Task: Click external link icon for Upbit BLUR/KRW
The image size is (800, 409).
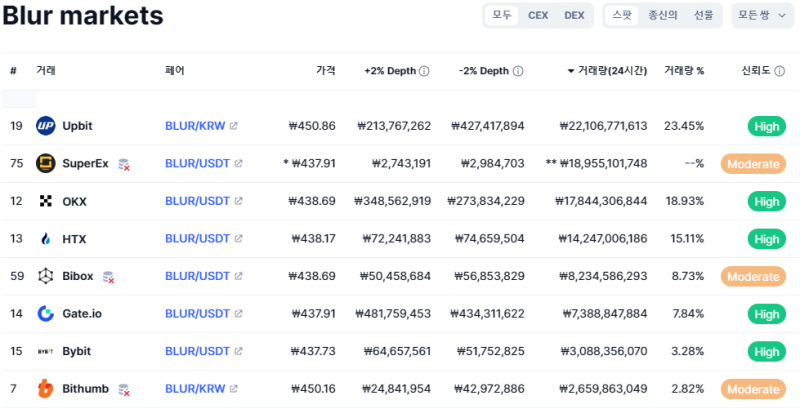Action: click(234, 126)
